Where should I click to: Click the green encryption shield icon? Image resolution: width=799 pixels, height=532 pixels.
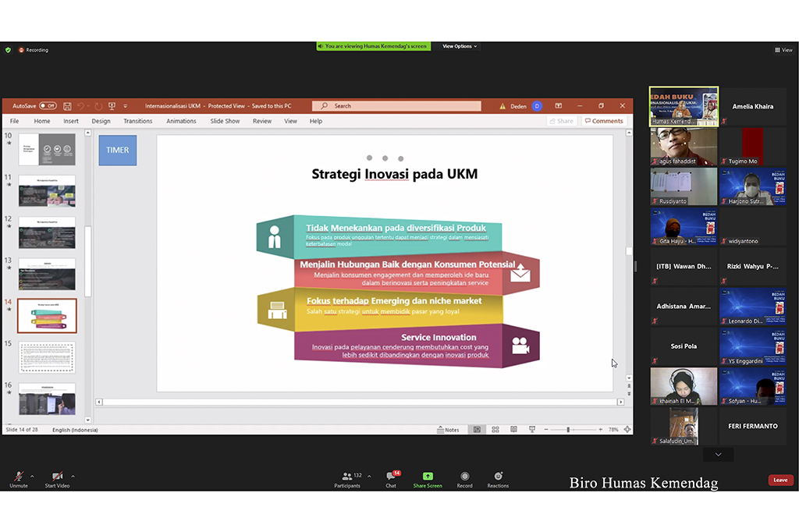coord(8,50)
